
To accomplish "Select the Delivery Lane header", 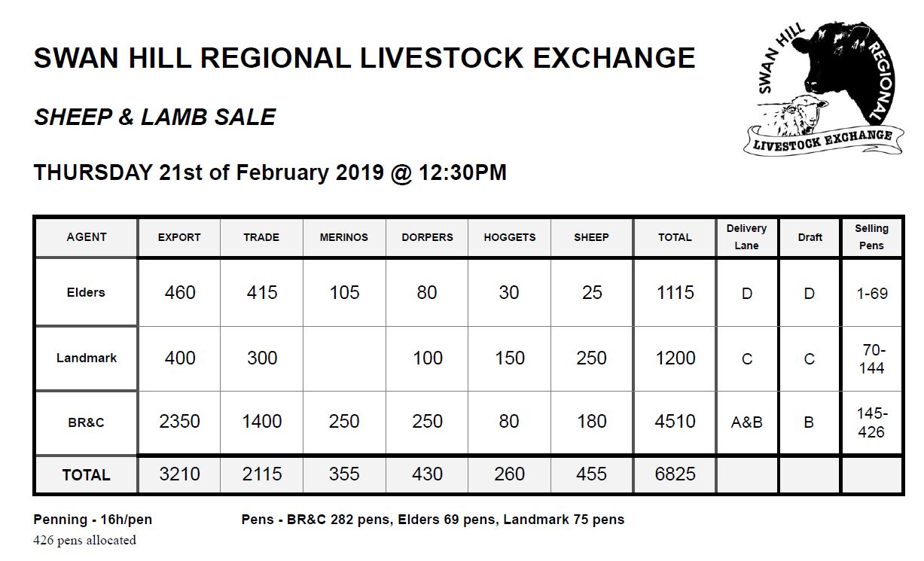I will click(x=746, y=237).
